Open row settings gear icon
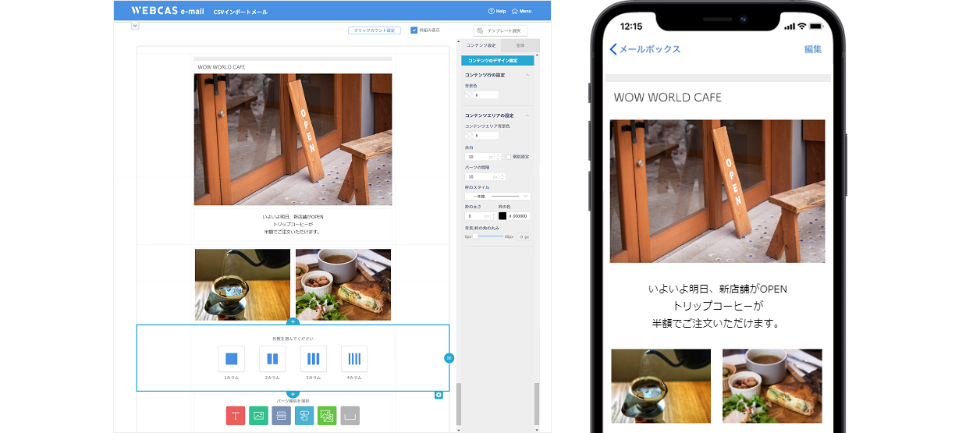The width and height of the screenshot is (980, 433). [x=439, y=395]
